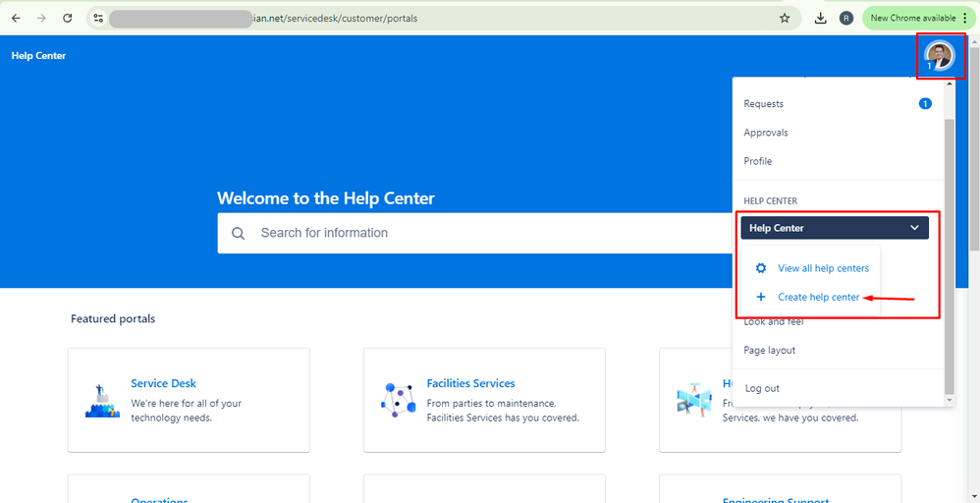Screen dimensions: 980x503
Task: Click the Facilities Services card description text
Action: click(x=503, y=411)
